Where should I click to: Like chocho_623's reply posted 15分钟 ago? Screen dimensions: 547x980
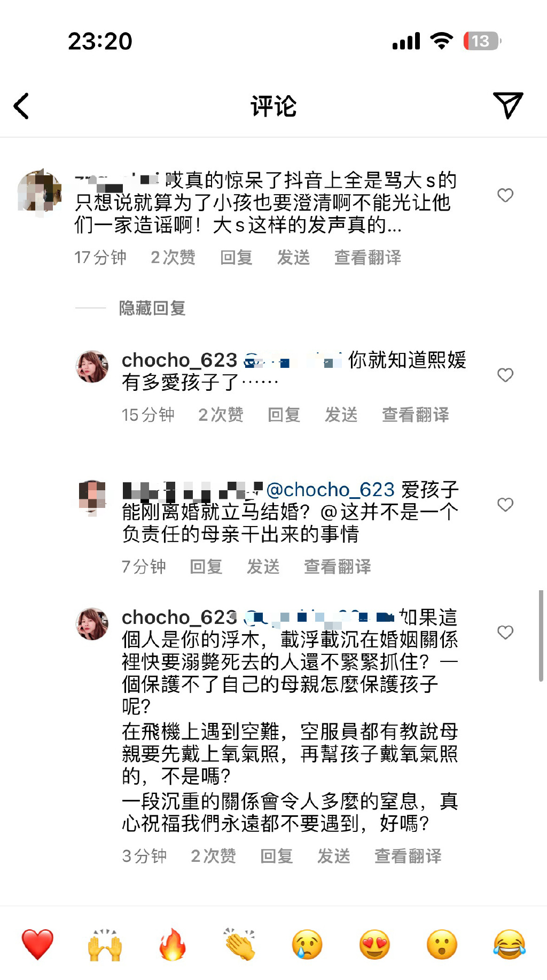point(505,375)
